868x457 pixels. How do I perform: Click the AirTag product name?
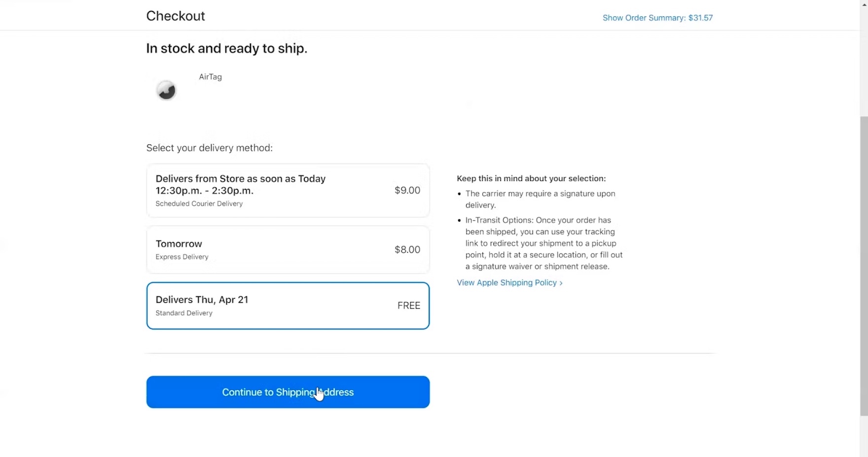coord(210,77)
